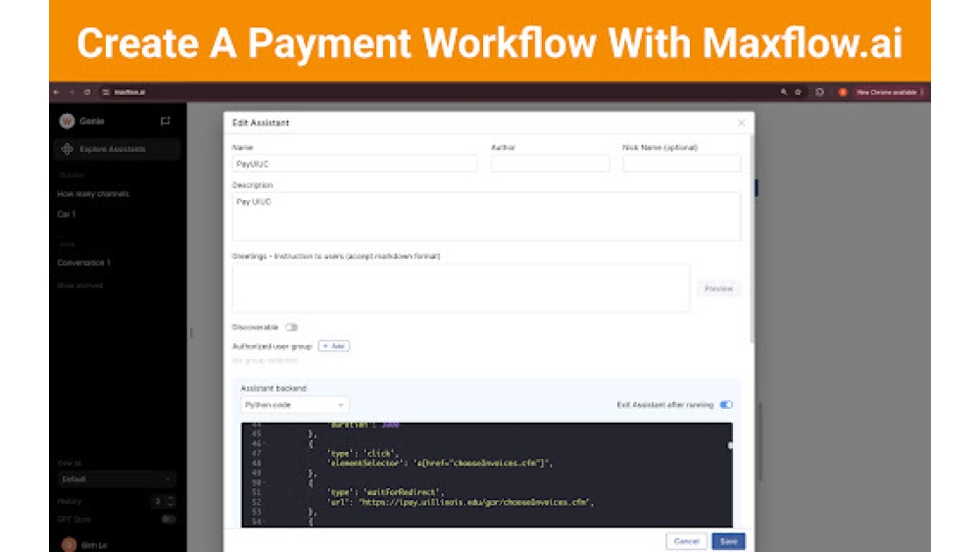Click Add for authorized user group

pyautogui.click(x=334, y=346)
